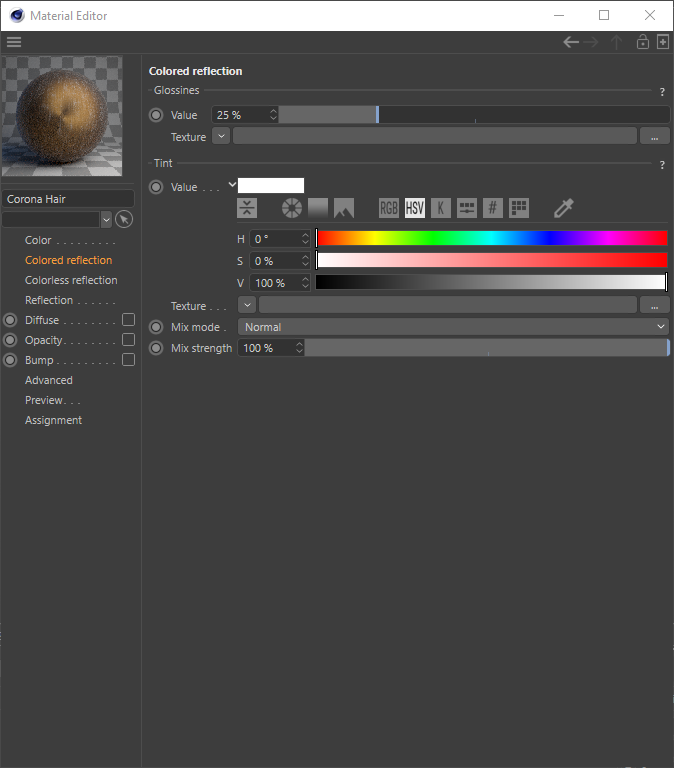The height and width of the screenshot is (768, 674).
Task: Open the color swatches grid
Action: click(x=519, y=208)
